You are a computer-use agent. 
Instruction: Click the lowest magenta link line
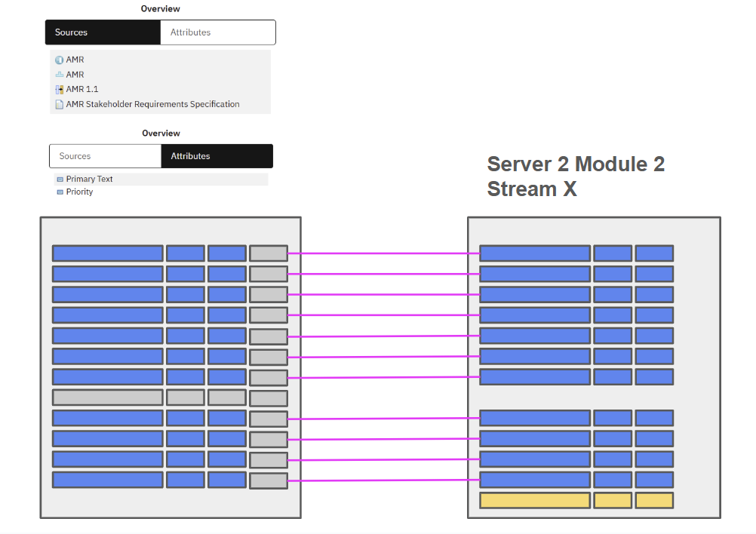point(383,480)
